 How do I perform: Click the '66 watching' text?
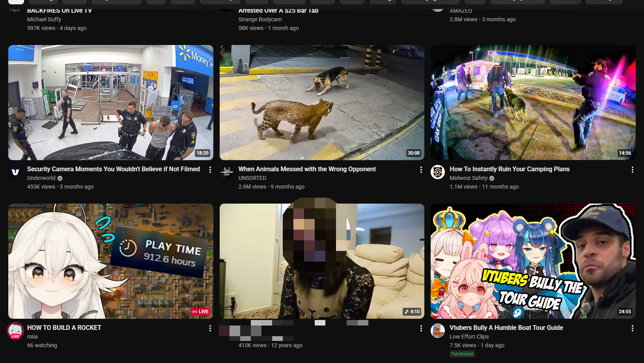coord(42,345)
